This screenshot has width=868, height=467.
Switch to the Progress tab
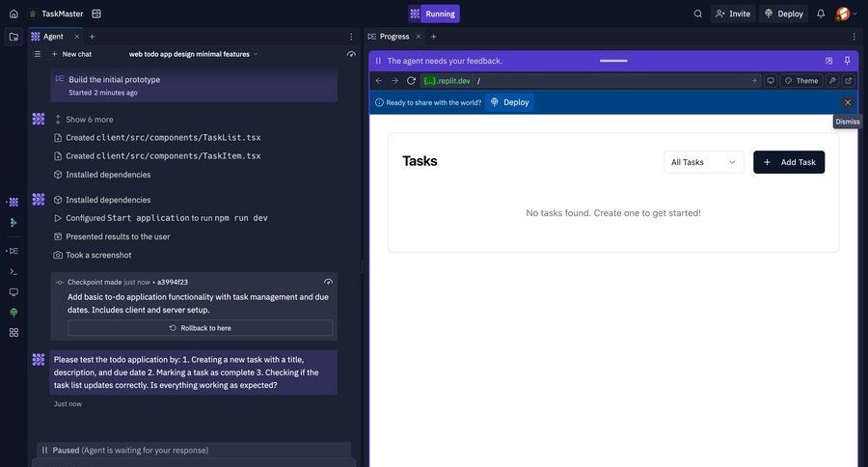tap(389, 37)
